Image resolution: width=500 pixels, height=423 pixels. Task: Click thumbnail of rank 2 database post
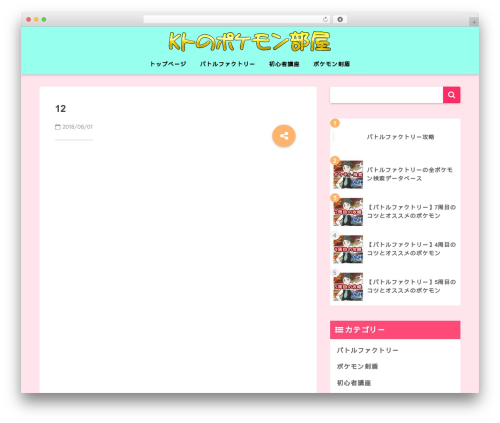[x=348, y=174]
